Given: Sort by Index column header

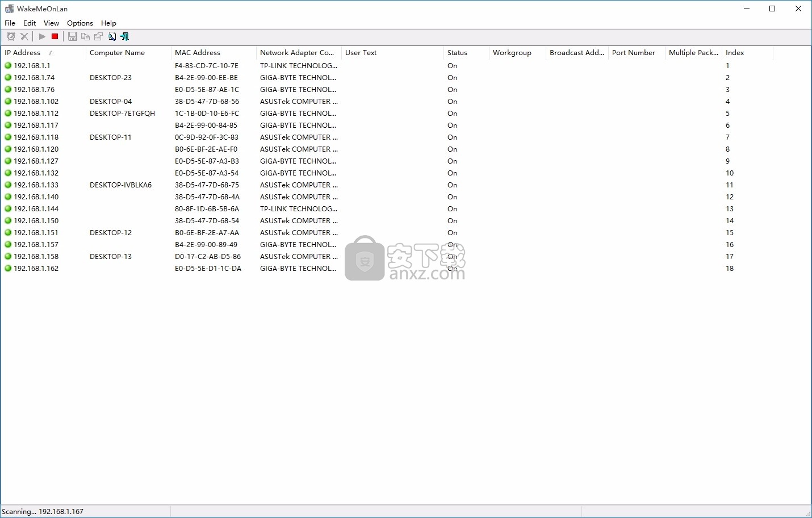Looking at the screenshot, I should (747, 52).
